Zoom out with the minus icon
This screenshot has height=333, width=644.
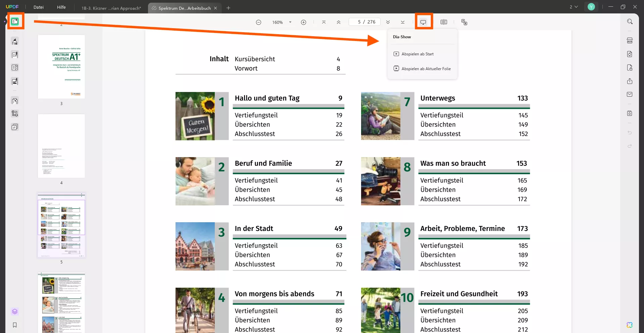[x=258, y=22]
